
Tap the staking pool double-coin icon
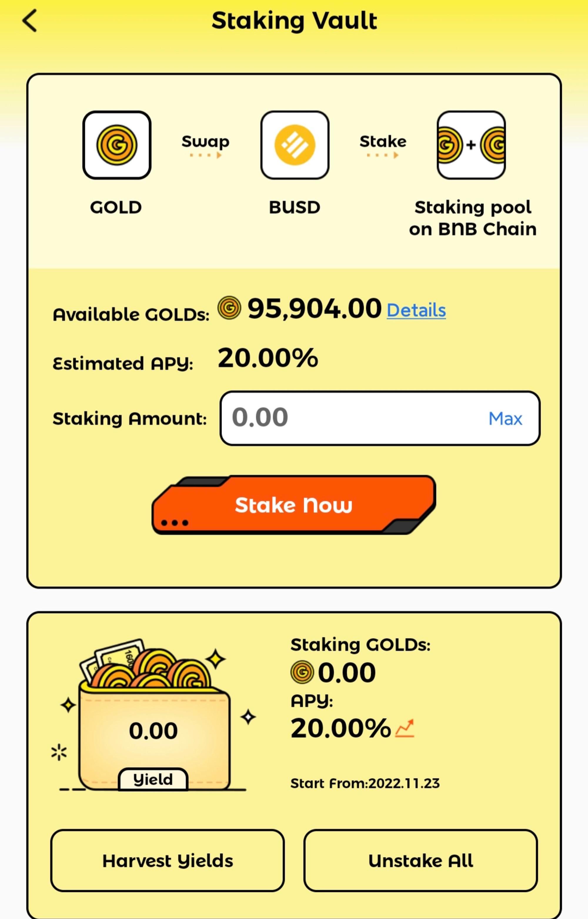(x=471, y=145)
